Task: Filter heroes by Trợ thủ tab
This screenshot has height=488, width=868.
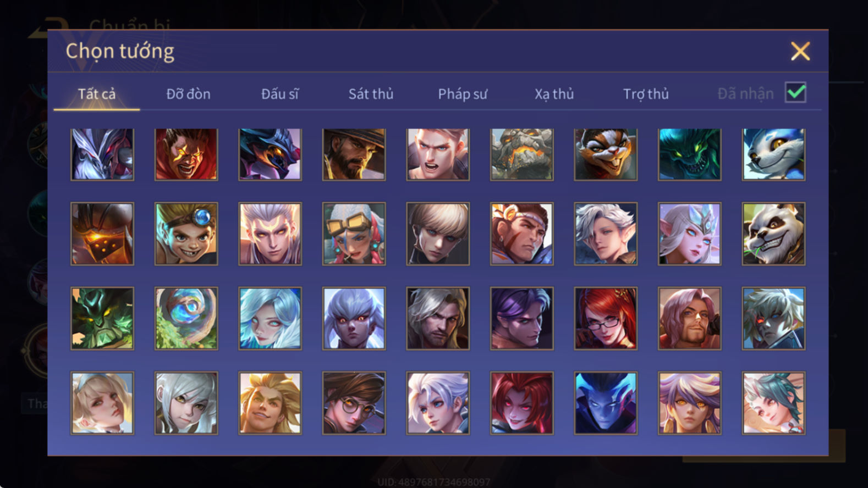Action: click(x=646, y=94)
